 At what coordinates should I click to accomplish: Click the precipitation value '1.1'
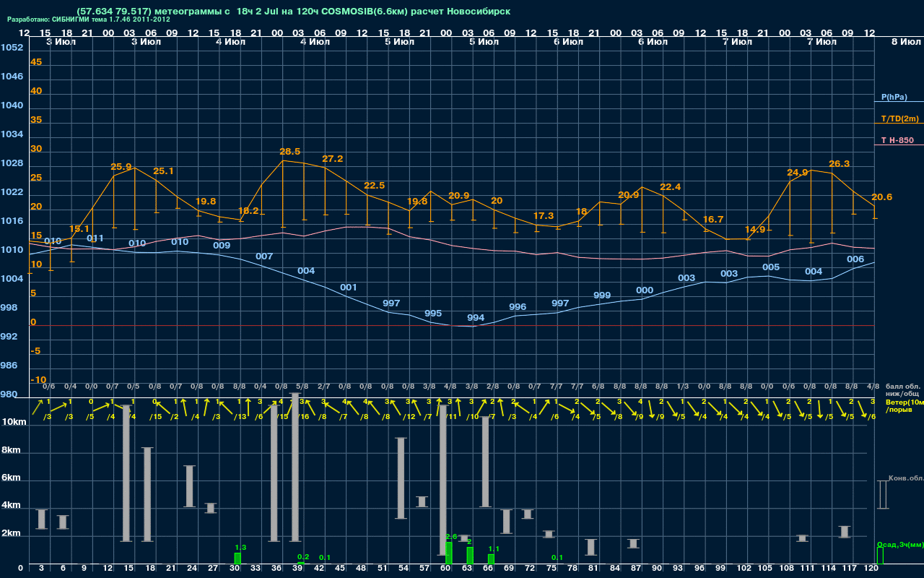(x=494, y=549)
